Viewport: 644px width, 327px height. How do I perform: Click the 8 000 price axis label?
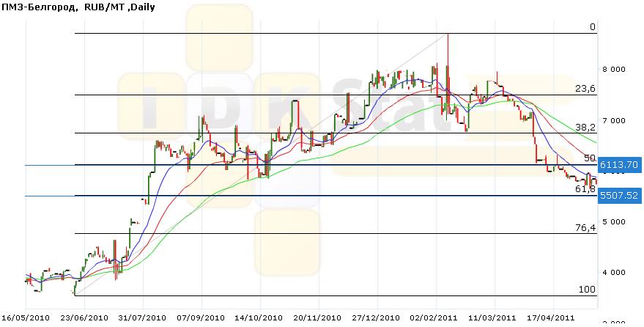(x=614, y=70)
